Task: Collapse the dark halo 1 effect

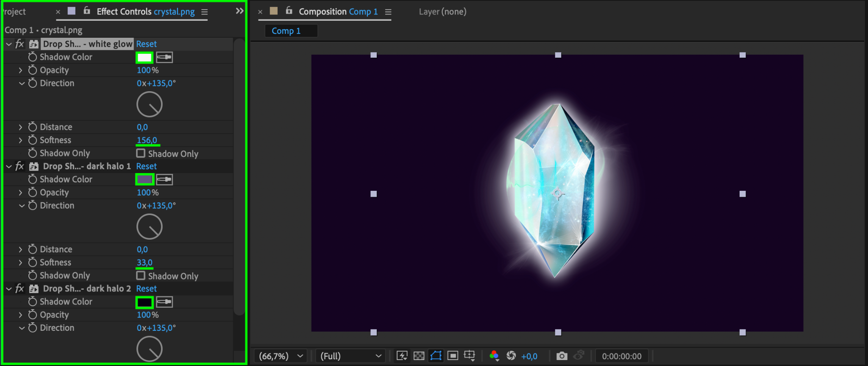Action: tap(9, 166)
